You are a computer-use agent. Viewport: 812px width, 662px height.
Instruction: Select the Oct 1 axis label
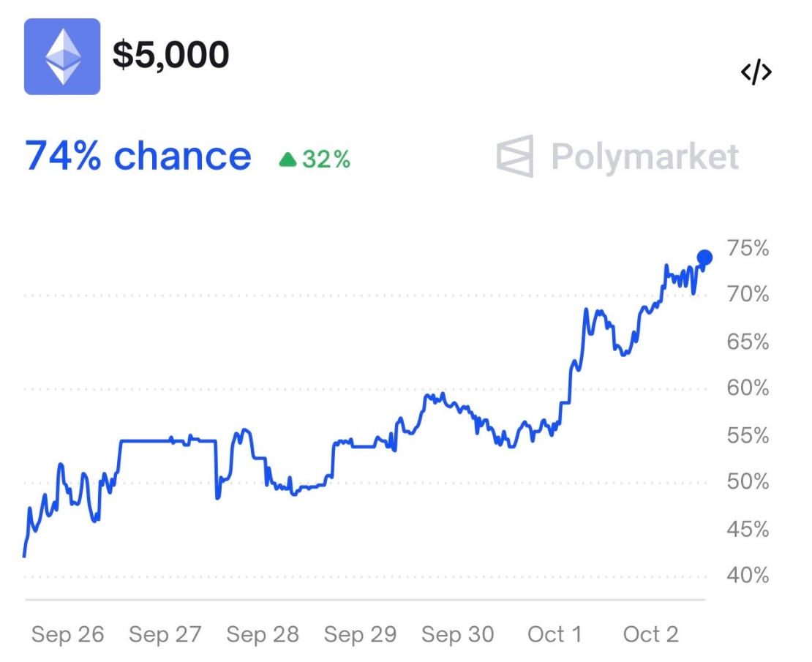click(x=554, y=635)
